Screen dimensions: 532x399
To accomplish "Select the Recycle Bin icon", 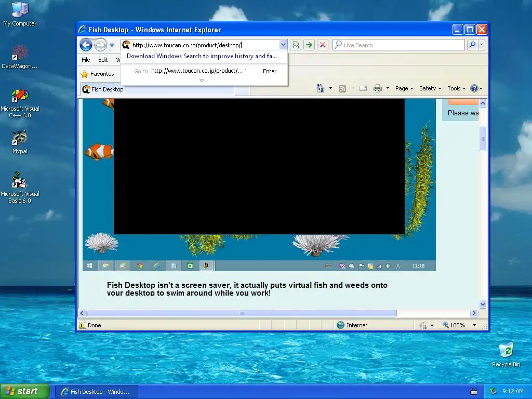I will [506, 354].
